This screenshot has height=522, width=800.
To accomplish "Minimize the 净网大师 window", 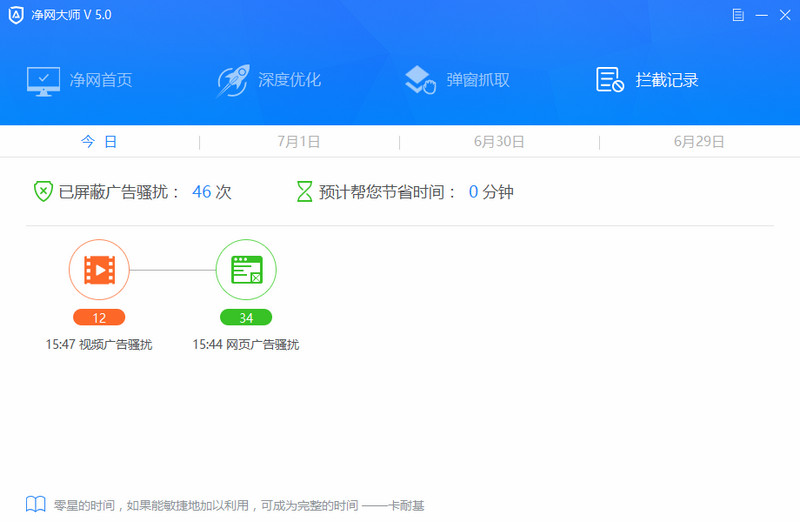I will coord(761,15).
